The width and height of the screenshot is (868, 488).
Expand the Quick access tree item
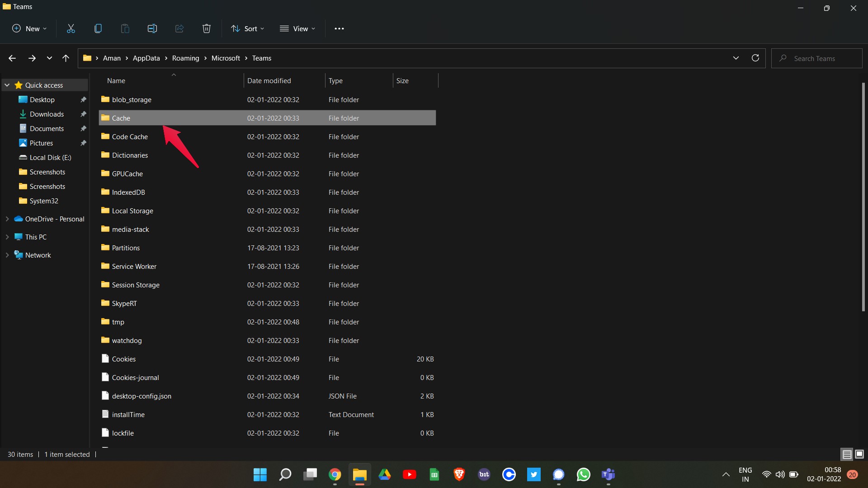[7, 85]
